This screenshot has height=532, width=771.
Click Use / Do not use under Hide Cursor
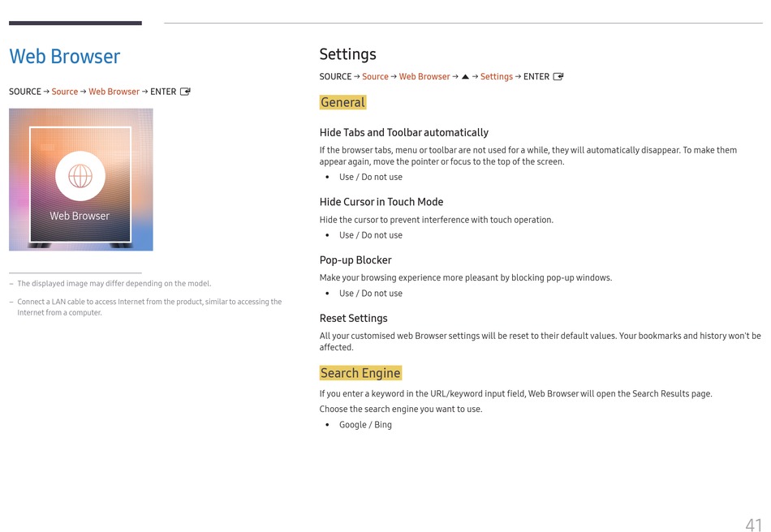tap(371, 235)
